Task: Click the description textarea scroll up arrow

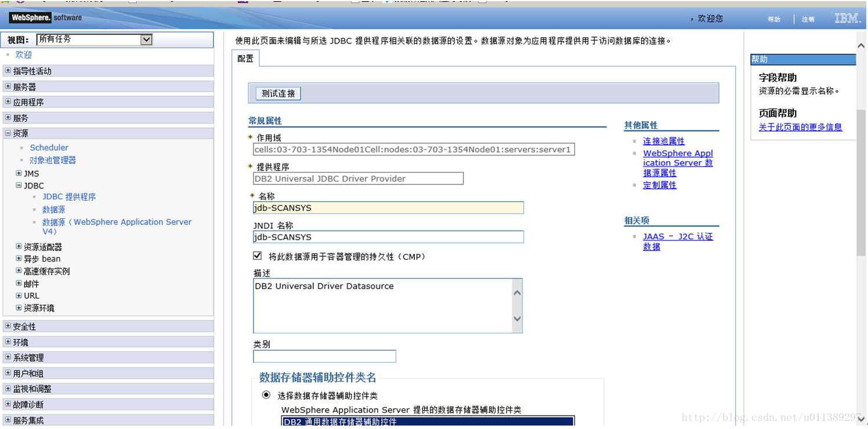Action: point(517,293)
